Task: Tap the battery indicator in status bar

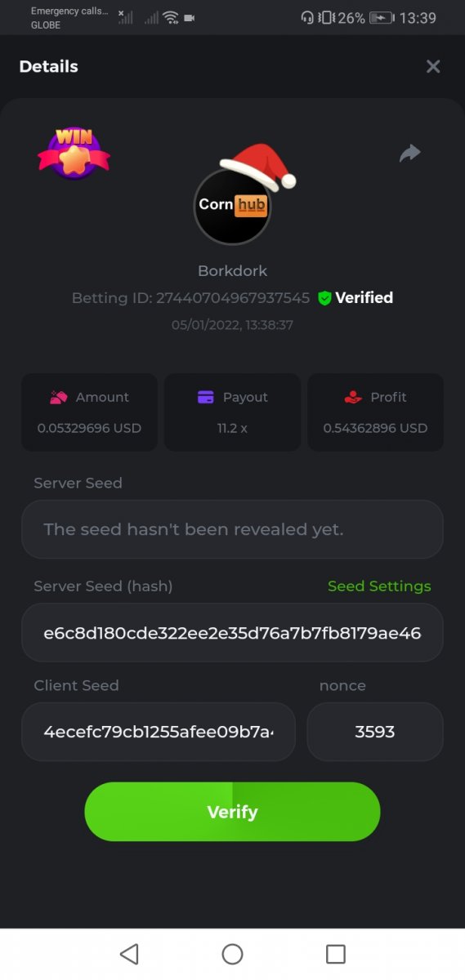Action: 382,18
